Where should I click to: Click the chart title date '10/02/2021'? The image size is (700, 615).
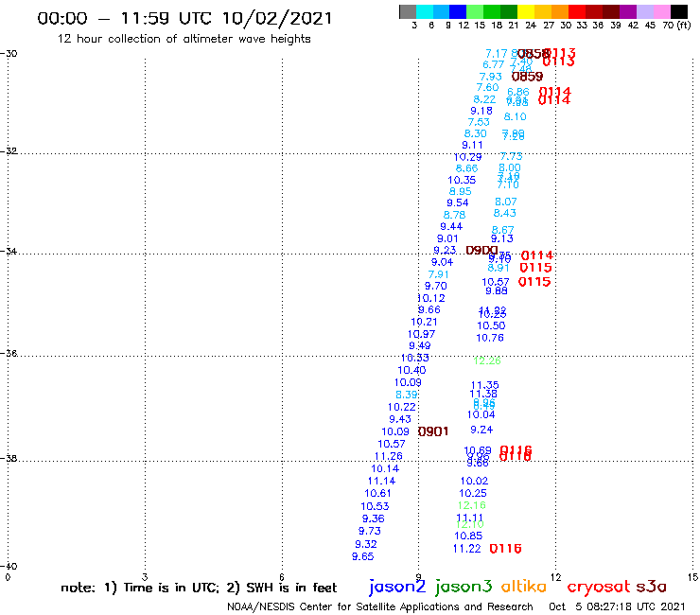tap(277, 18)
